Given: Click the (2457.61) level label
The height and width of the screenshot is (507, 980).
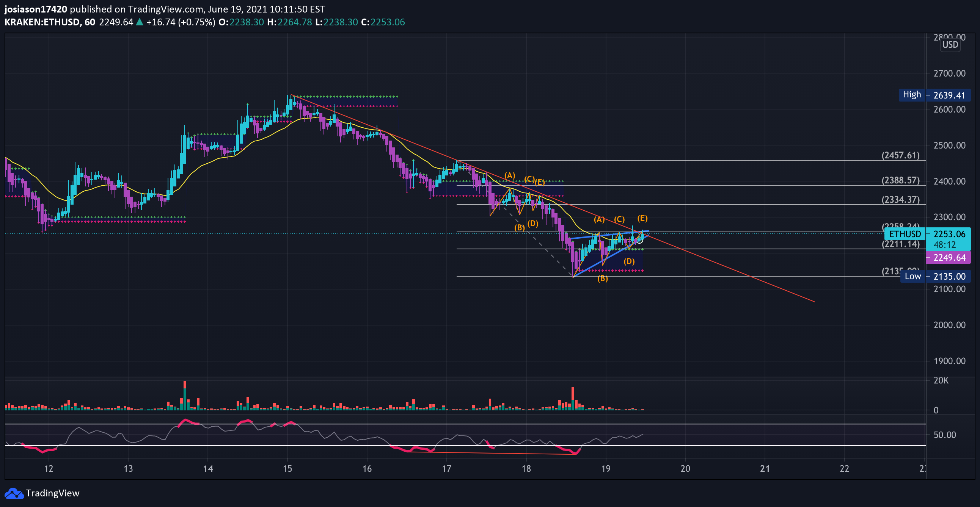Looking at the screenshot, I should coord(900,155).
